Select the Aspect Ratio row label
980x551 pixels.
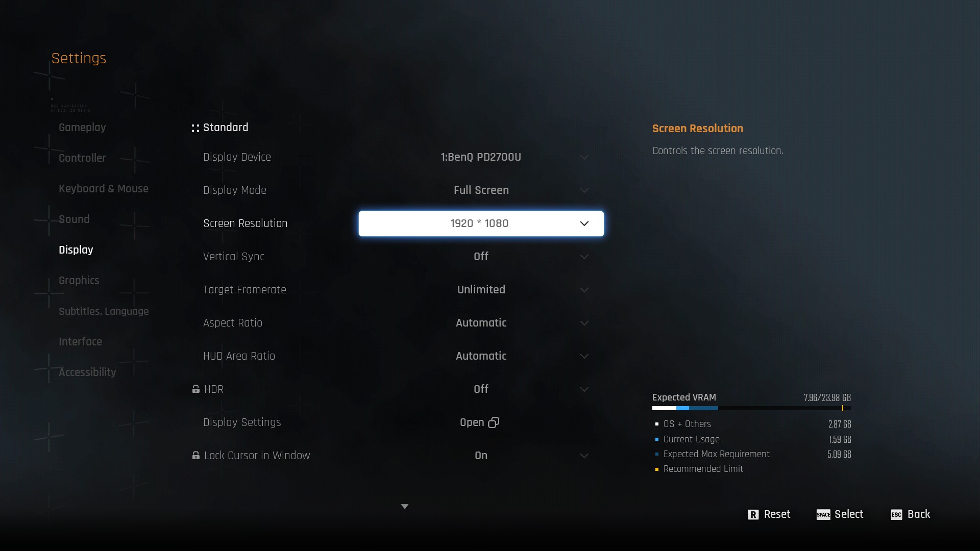point(232,323)
